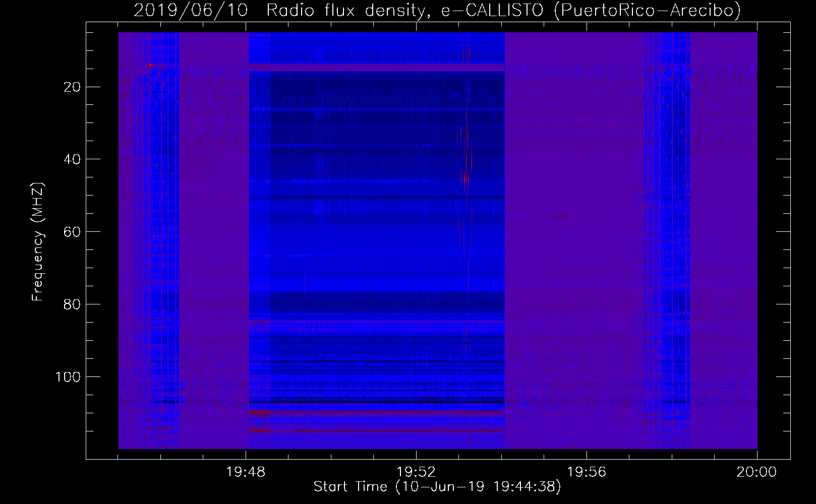Click the '20:00' time tick label
The height and width of the screenshot is (504, 816).
tap(756, 472)
